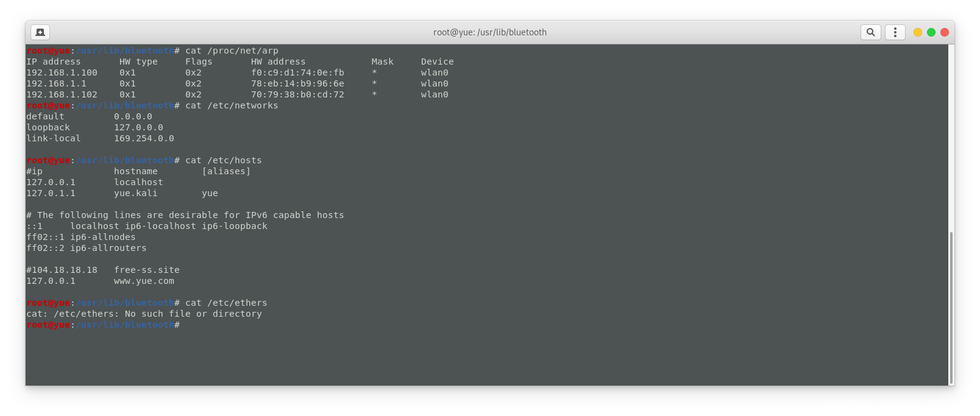Select the address 169.254.0.0
The width and height of the screenshot is (980, 416).
(x=144, y=138)
